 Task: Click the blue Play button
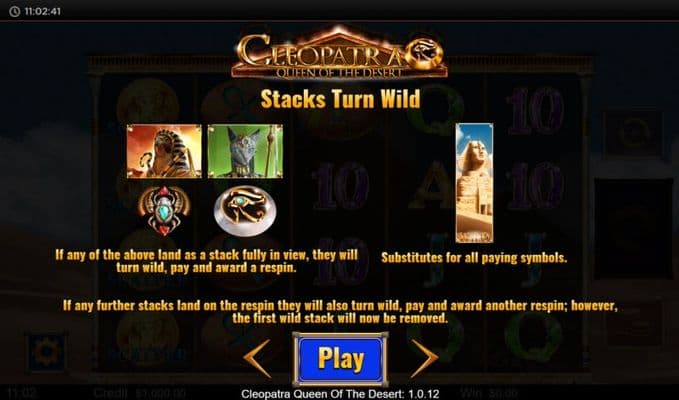pyautogui.click(x=340, y=358)
